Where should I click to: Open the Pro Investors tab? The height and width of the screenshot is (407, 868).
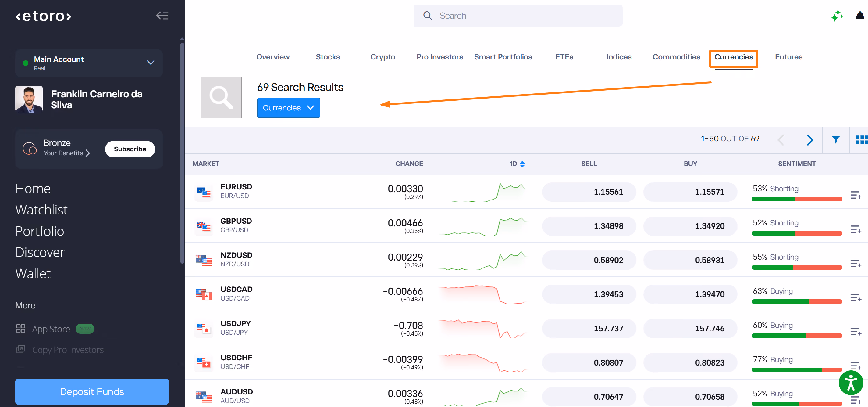pyautogui.click(x=439, y=57)
